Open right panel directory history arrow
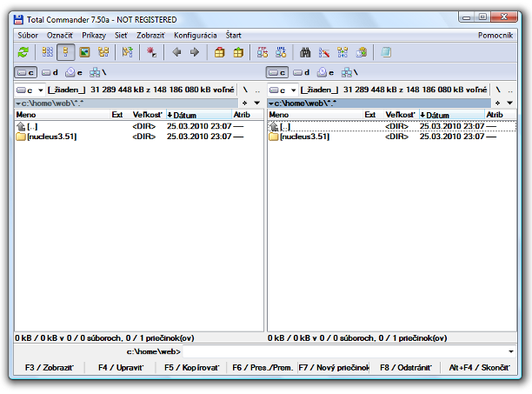The height and width of the screenshot is (394, 532). click(x=509, y=104)
